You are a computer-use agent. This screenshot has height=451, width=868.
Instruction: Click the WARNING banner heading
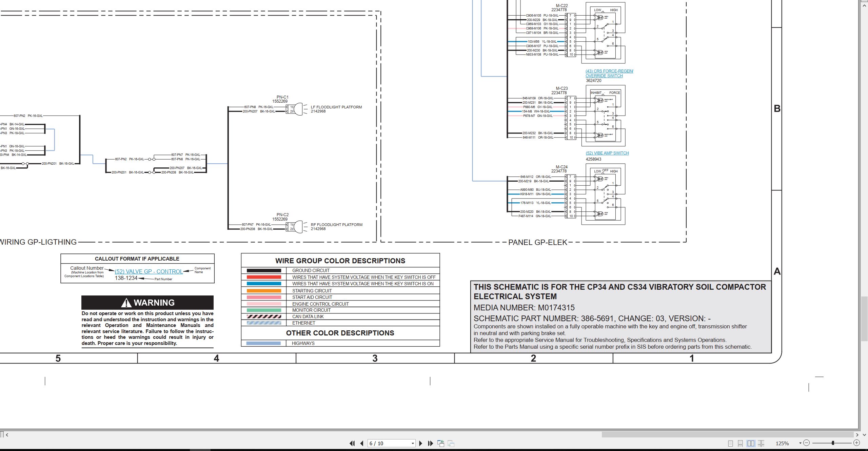click(147, 303)
